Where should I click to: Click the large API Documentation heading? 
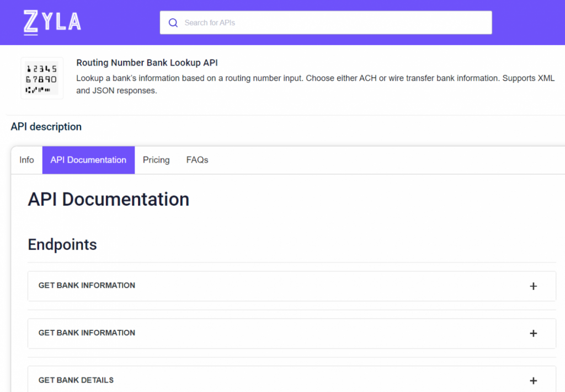coord(108,199)
